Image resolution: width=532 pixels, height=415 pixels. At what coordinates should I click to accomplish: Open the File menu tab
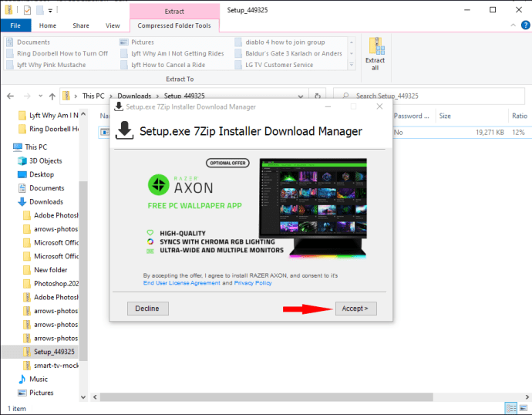[15, 25]
